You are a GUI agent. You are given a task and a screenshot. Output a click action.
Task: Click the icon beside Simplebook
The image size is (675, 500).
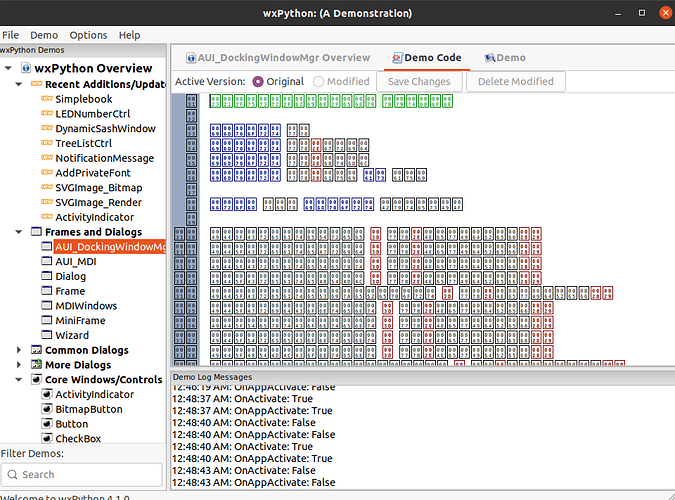click(47, 99)
